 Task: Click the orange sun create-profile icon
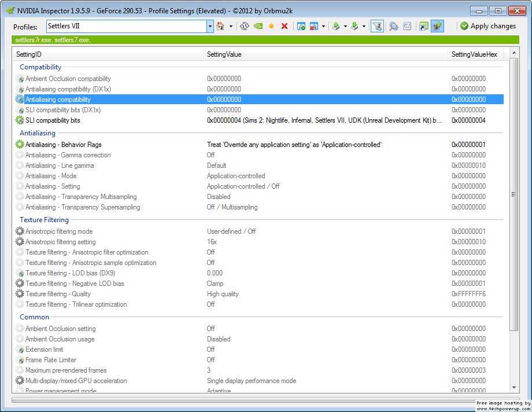click(271, 26)
